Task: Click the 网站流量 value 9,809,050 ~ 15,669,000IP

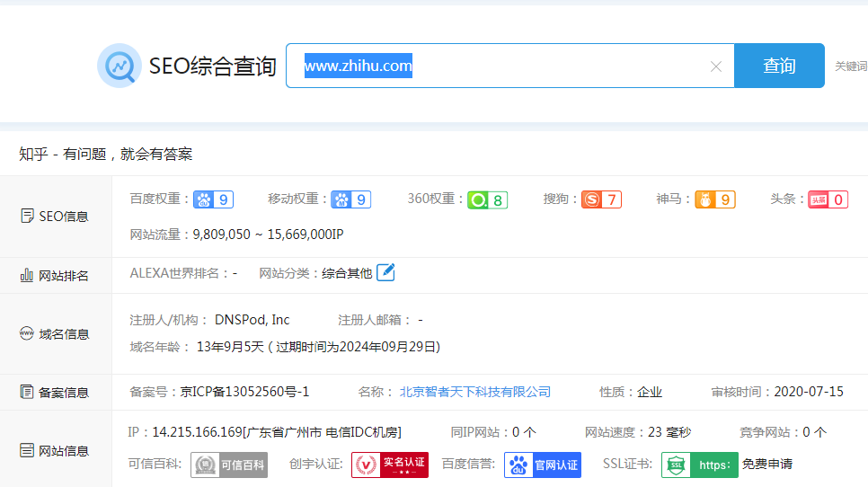Action: pyautogui.click(x=268, y=235)
